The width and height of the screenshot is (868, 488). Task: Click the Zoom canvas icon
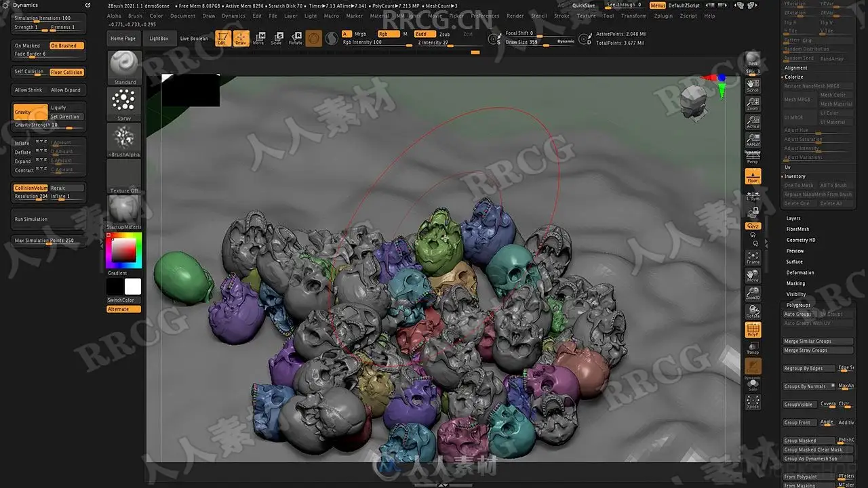coord(753,104)
